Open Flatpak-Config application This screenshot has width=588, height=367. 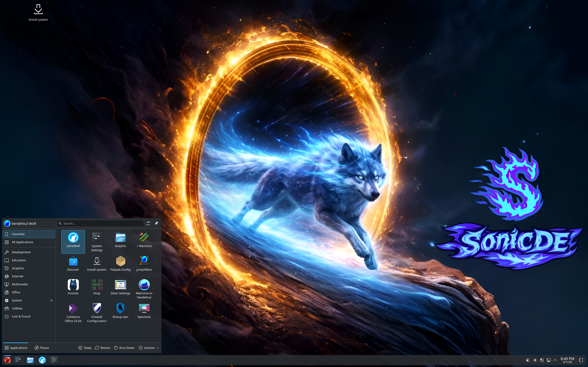(120, 264)
